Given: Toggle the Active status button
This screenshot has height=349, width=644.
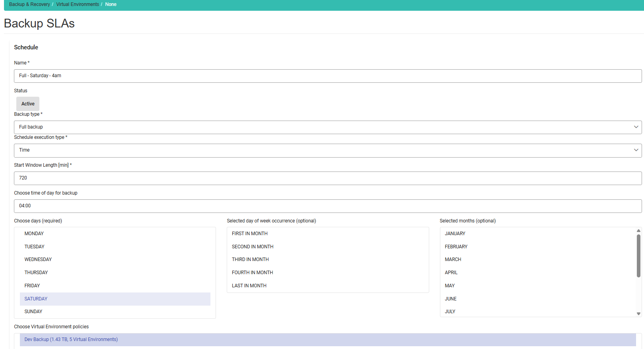Looking at the screenshot, I should (28, 104).
